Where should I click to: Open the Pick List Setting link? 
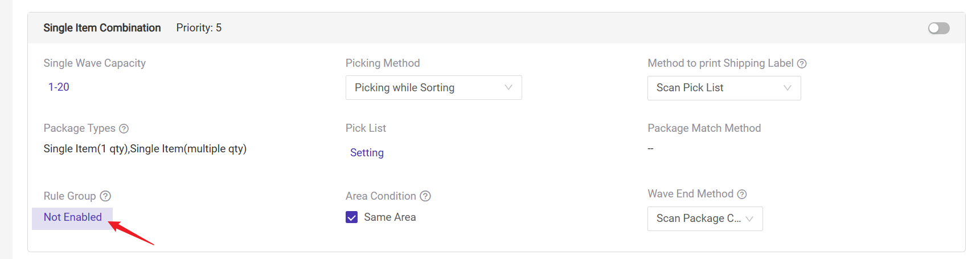(367, 152)
